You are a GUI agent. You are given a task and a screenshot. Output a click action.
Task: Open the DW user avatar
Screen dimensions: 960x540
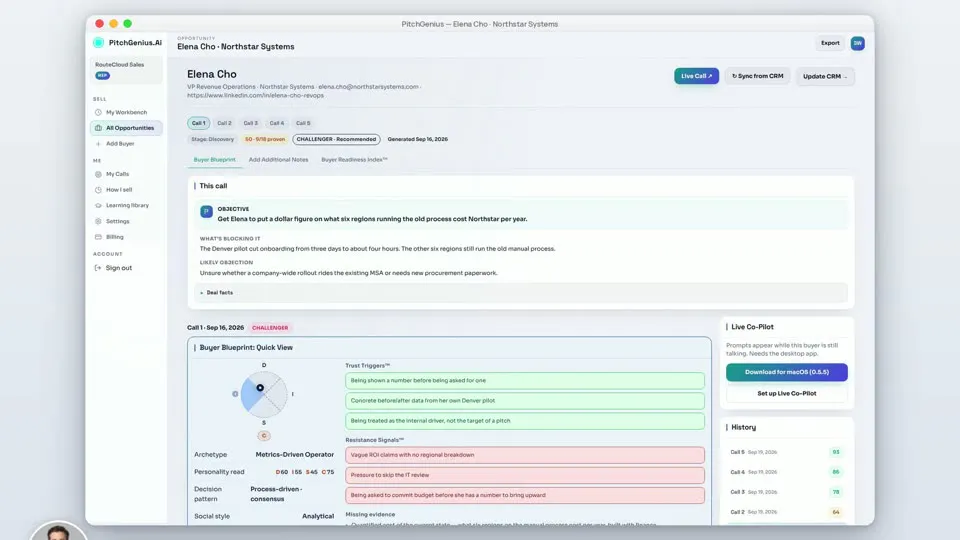pos(857,43)
